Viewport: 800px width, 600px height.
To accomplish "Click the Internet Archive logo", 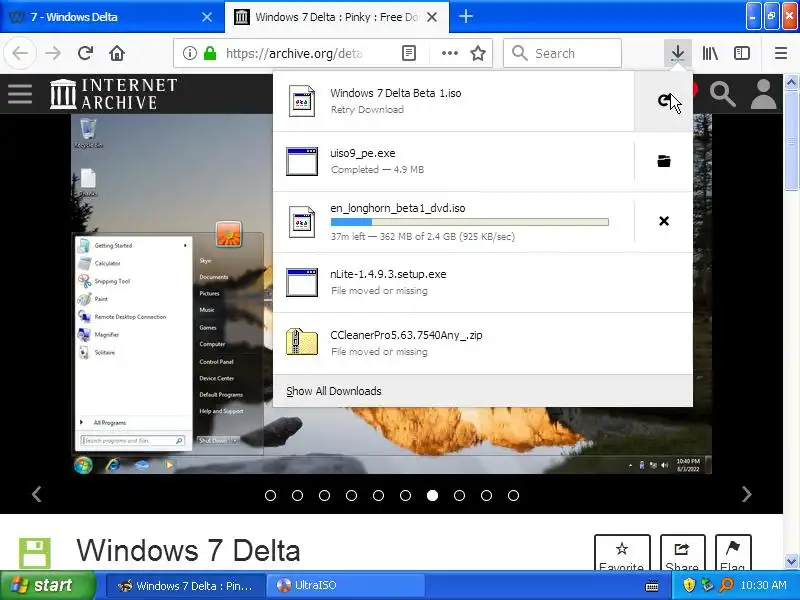I will (x=114, y=93).
